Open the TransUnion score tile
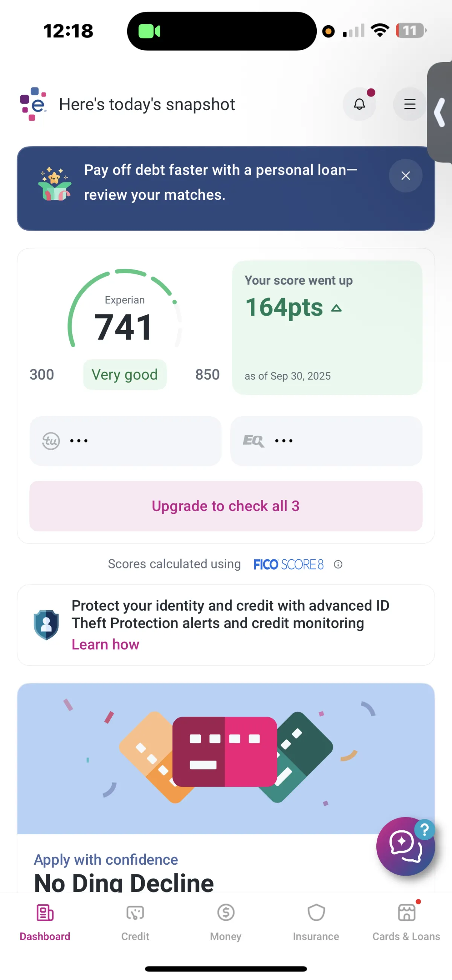The width and height of the screenshot is (452, 980). (125, 441)
